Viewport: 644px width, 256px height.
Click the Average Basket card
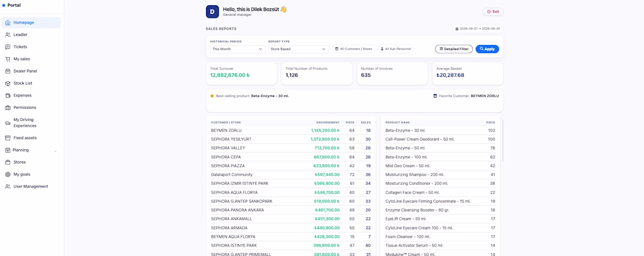pyautogui.click(x=467, y=74)
